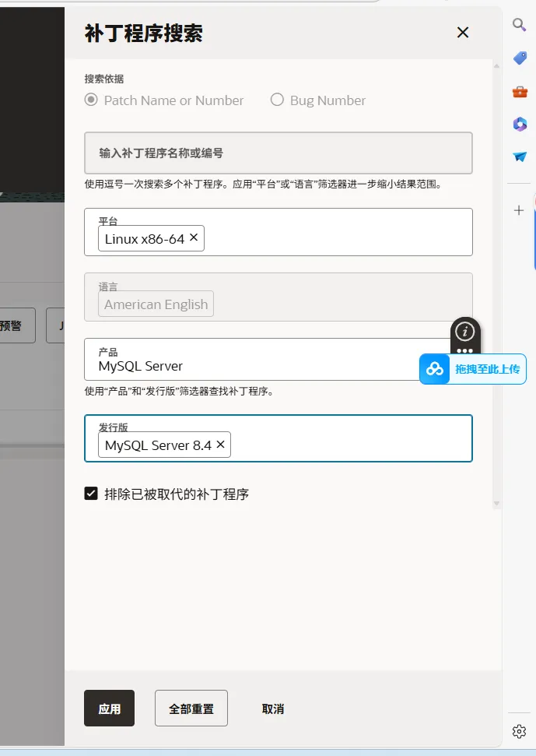
Task: Click the 全部重置 reset all button
Action: (x=191, y=709)
